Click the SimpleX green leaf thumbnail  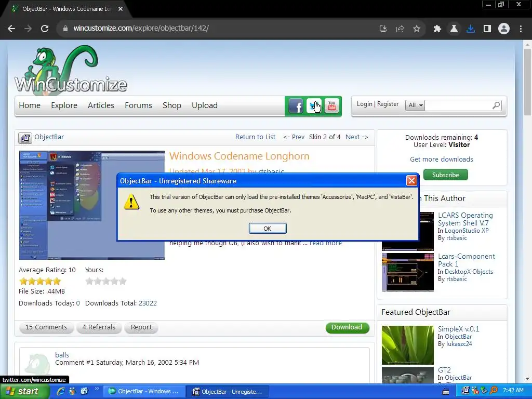[x=407, y=345]
